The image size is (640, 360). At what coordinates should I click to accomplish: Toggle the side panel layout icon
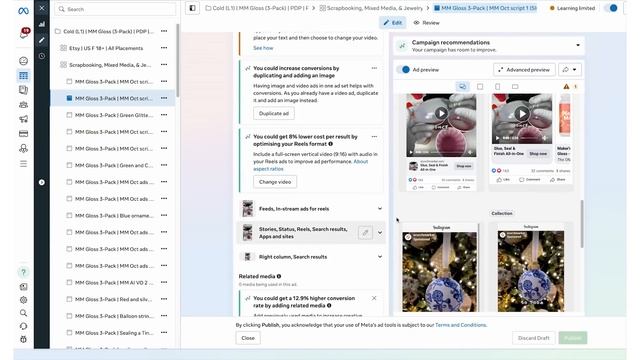click(192, 8)
